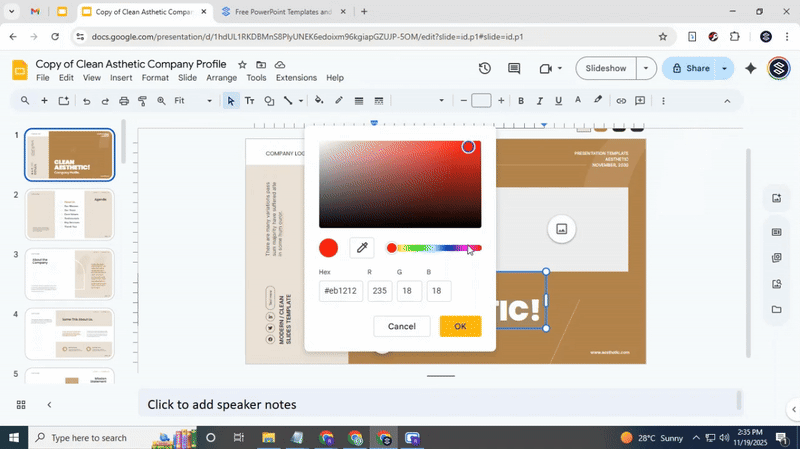
Task: Click the insert link icon
Action: pyautogui.click(x=621, y=101)
